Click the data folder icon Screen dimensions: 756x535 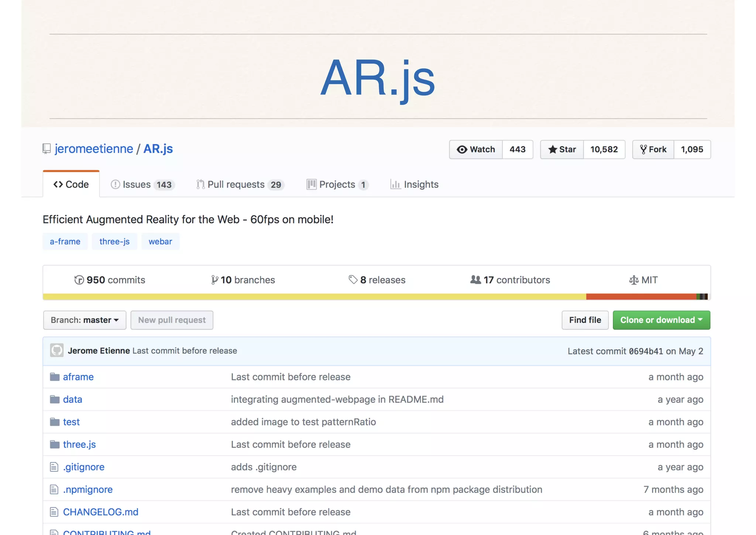[55, 399]
